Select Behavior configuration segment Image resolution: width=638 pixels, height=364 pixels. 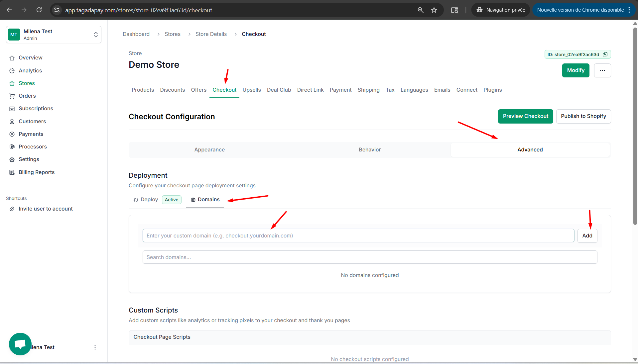[x=370, y=150]
